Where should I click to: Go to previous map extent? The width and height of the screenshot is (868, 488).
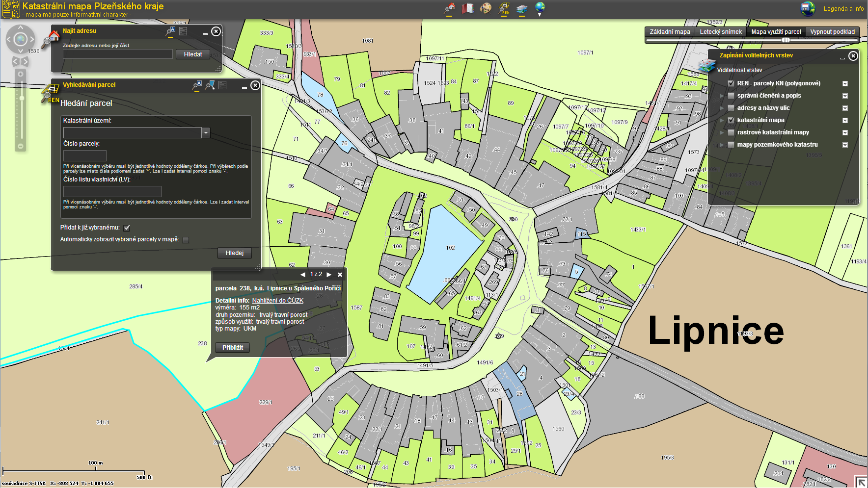15,61
